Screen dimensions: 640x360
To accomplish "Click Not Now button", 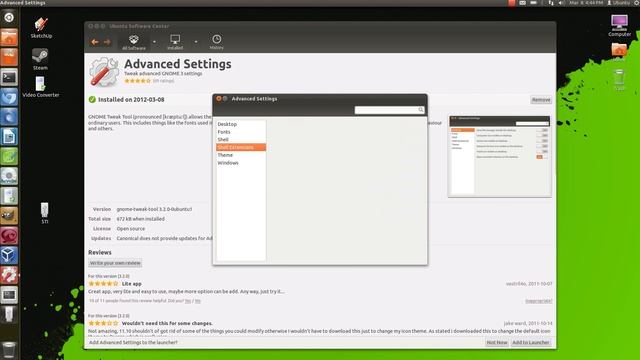I will pos(497,342).
